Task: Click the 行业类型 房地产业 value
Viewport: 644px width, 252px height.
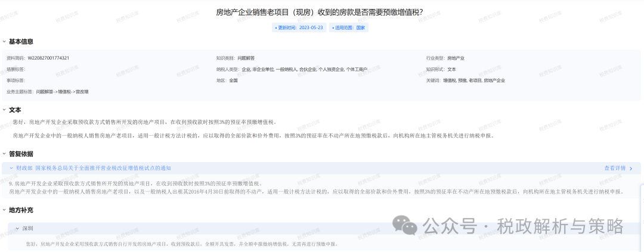Action: click(x=456, y=58)
